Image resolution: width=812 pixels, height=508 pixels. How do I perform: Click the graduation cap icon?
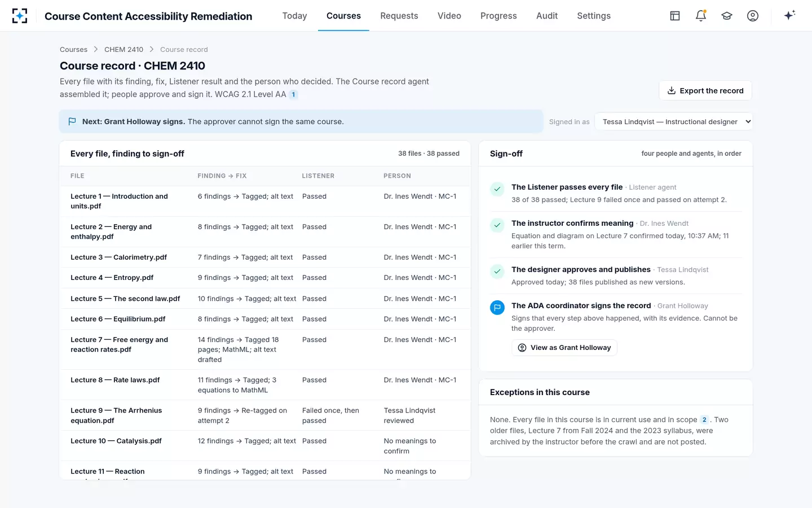coord(727,16)
